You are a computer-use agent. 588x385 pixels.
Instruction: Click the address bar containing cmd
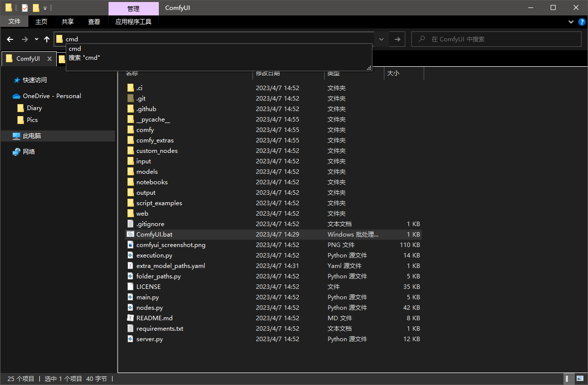pyautogui.click(x=214, y=39)
